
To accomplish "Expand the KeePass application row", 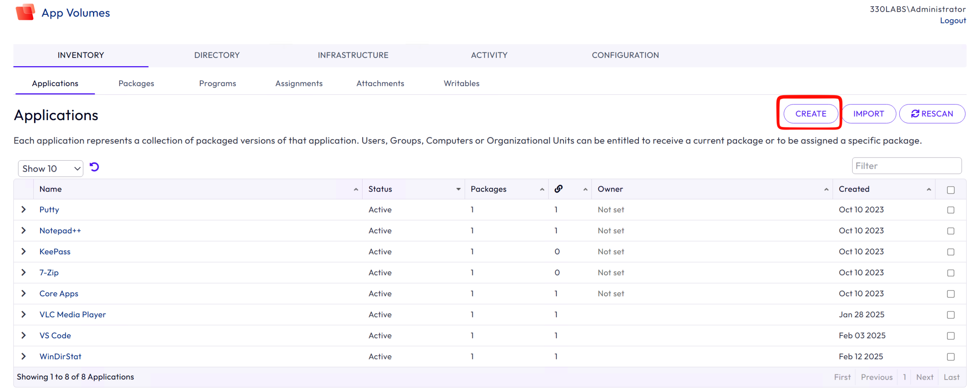I will [24, 252].
